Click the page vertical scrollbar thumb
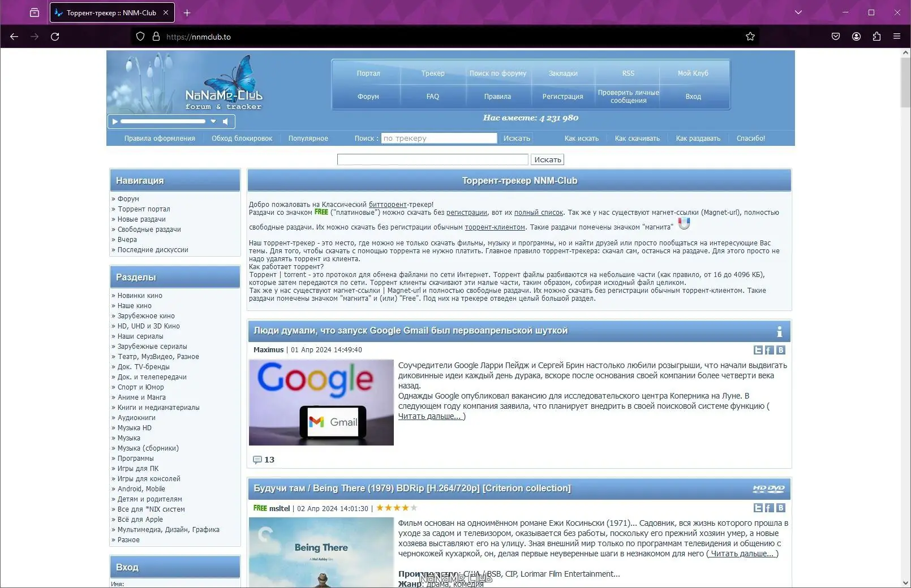The image size is (911, 588). pos(905,82)
